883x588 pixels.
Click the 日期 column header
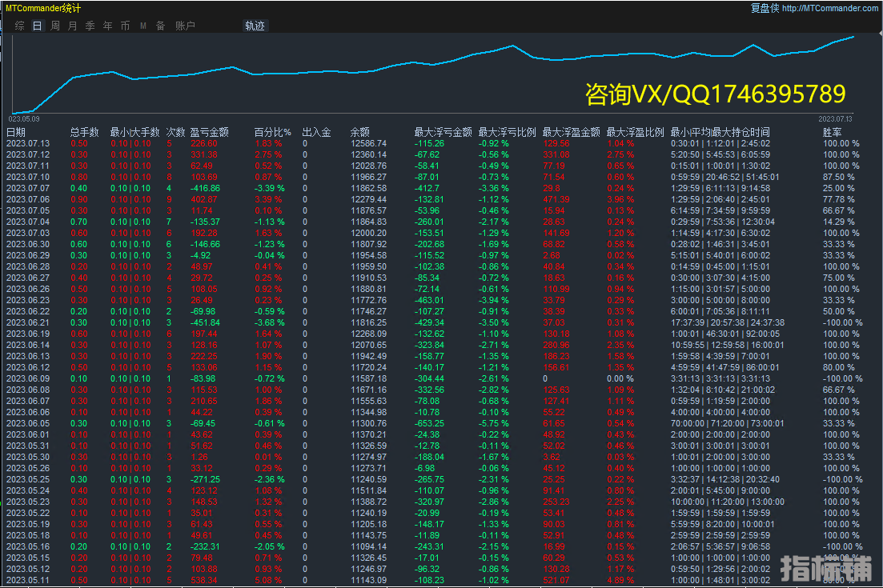[x=16, y=132]
